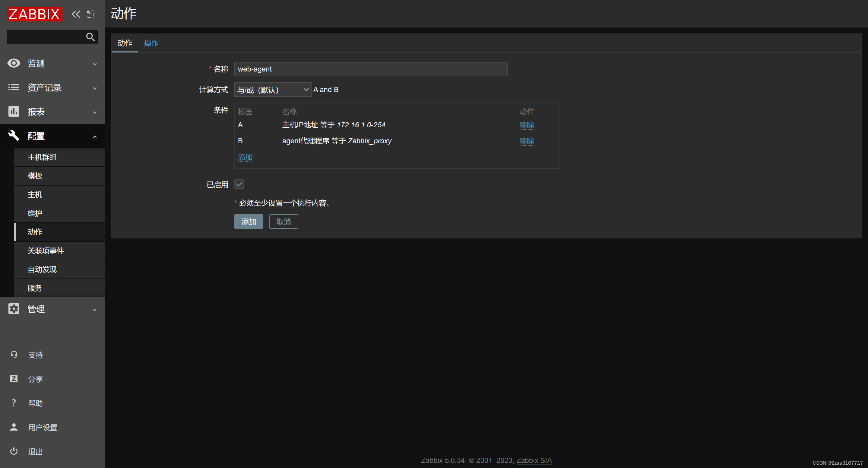868x468 pixels.
Task: Uncheck the 已启用 checkbox
Action: [x=239, y=184]
